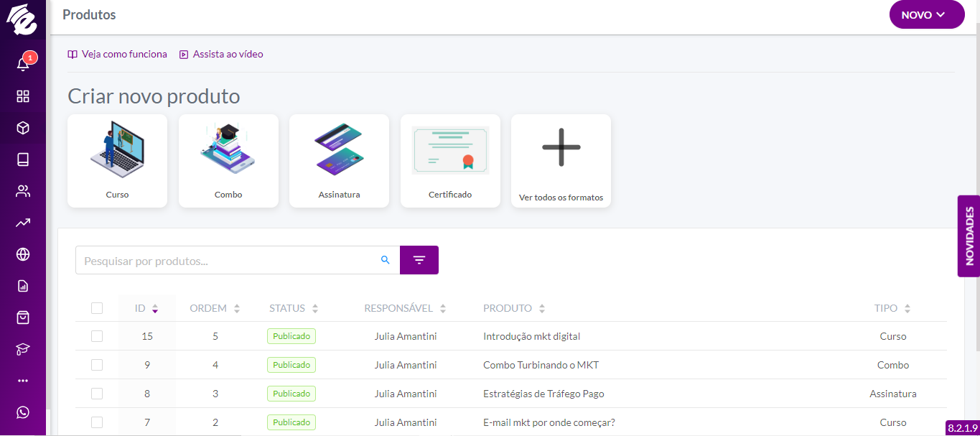980x436 pixels.
Task: Click the search magnifier icon
Action: 386,260
